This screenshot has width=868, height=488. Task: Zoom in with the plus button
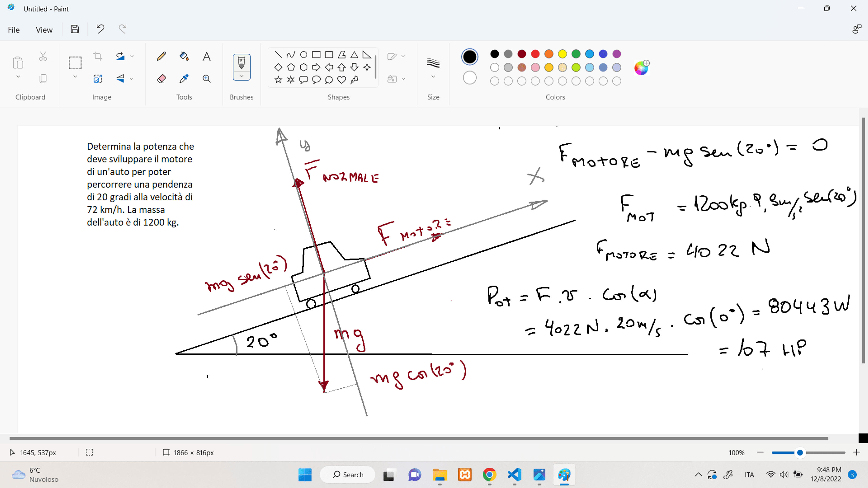click(856, 452)
